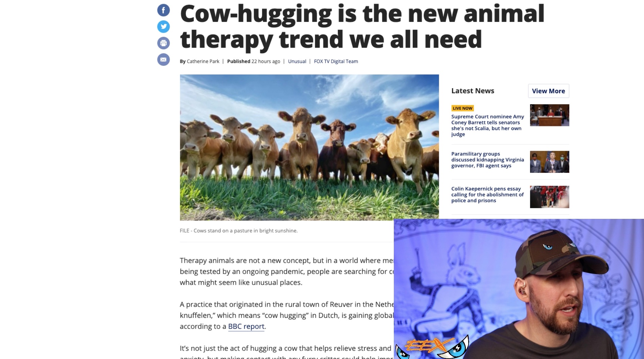Click the Supreme Court hearing thumbnail
Image resolution: width=644 pixels, height=359 pixels.
coord(549,115)
